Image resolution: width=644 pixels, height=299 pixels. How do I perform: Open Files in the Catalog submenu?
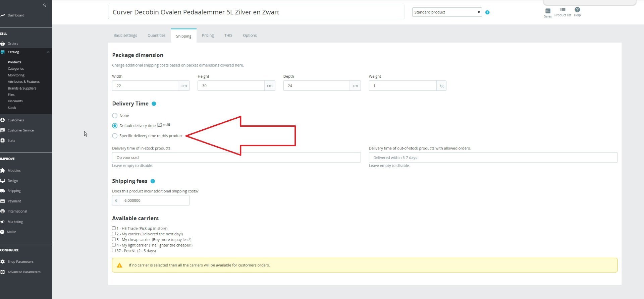click(11, 95)
